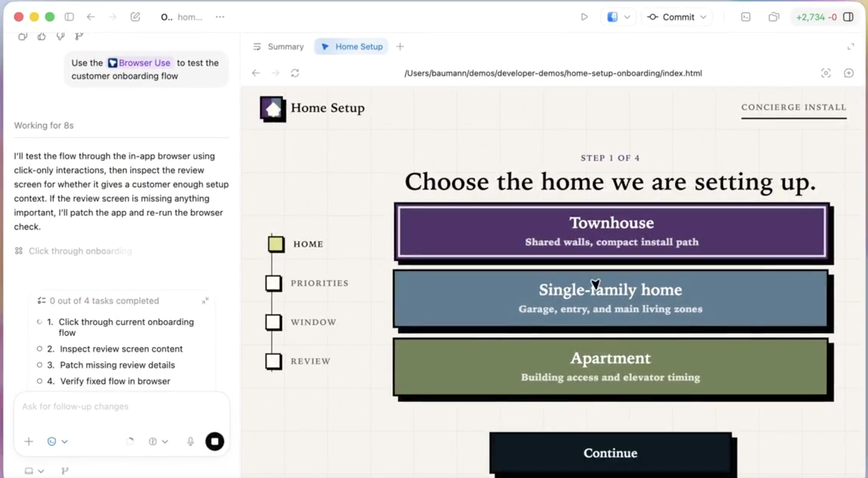Stop the running agent task
This screenshot has height=478, width=868.
click(x=215, y=441)
